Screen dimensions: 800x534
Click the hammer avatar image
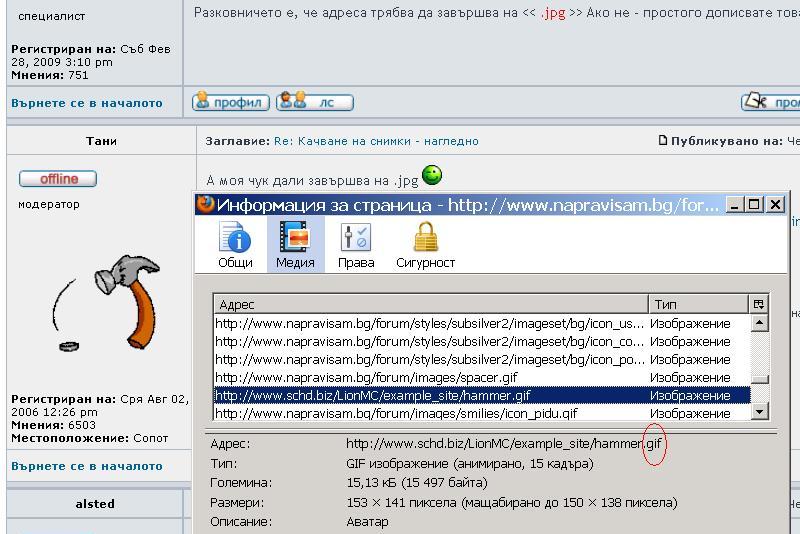pyautogui.click(x=105, y=300)
